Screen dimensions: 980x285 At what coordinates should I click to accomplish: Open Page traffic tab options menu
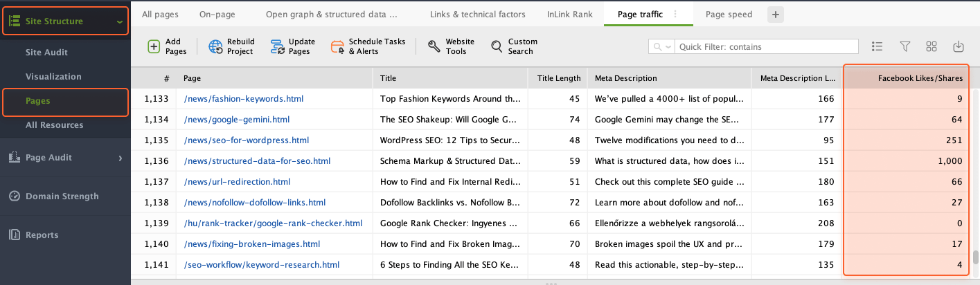coord(675,14)
